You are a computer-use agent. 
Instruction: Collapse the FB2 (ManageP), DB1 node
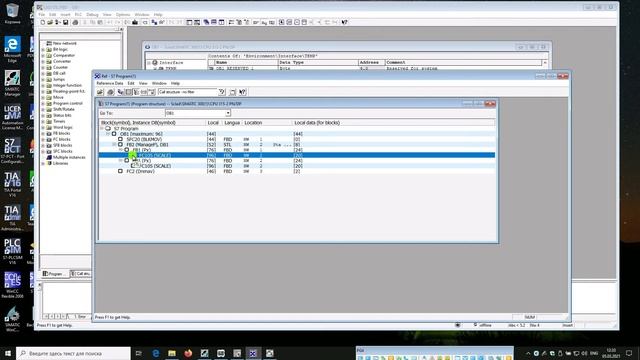[114, 144]
